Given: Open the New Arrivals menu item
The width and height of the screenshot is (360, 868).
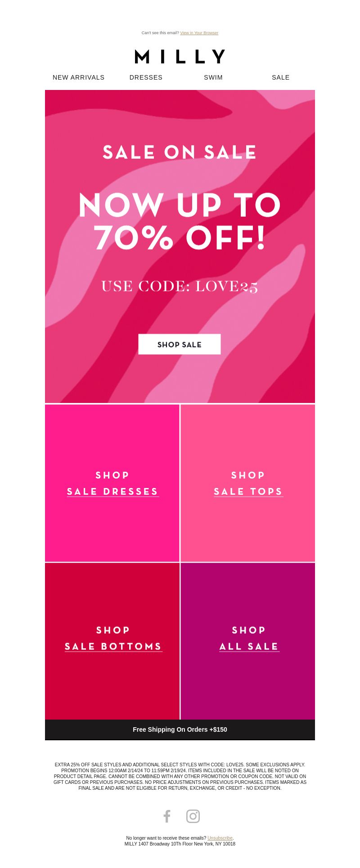Looking at the screenshot, I should click(79, 77).
